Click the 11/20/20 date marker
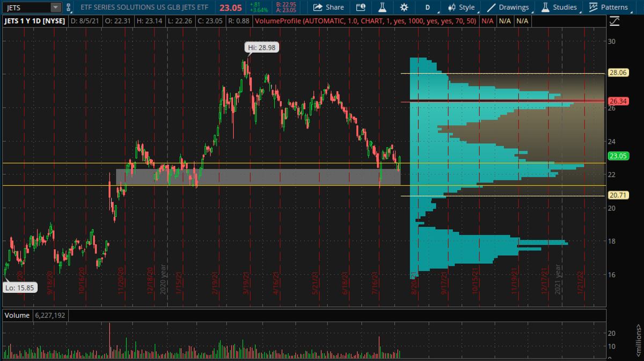Screen dimensions: 644x361 pyautogui.click(x=121, y=280)
